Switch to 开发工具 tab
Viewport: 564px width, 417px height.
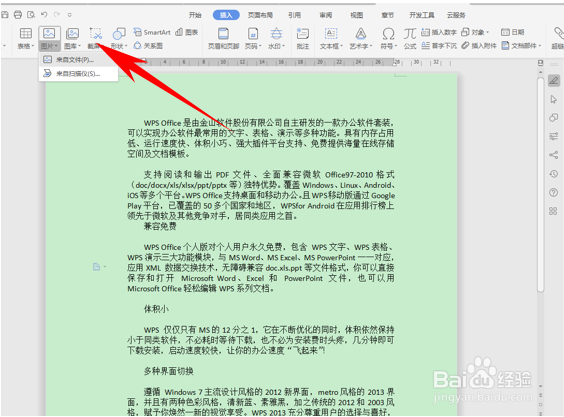click(x=422, y=15)
